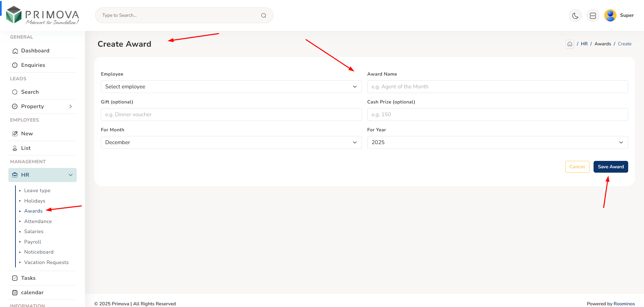Image resolution: width=644 pixels, height=307 pixels.
Task: Focus the Award Name text field
Action: [x=497, y=87]
